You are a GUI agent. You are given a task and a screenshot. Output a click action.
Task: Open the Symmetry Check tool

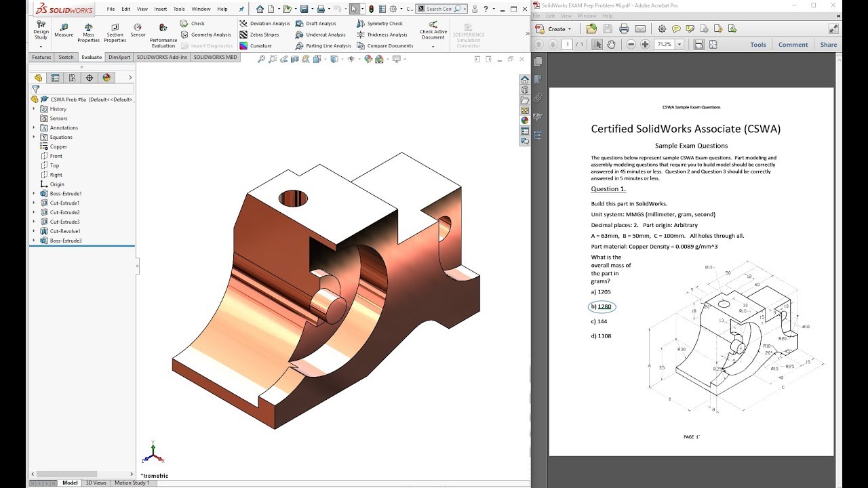tap(380, 24)
